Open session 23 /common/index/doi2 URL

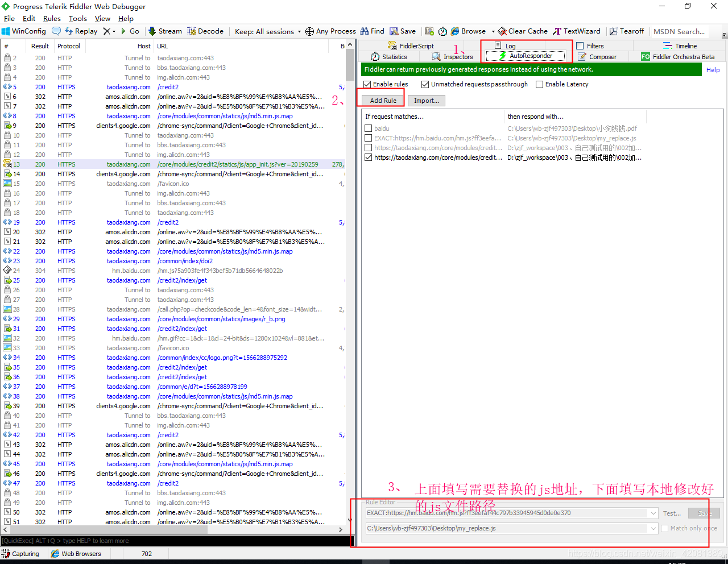point(185,261)
